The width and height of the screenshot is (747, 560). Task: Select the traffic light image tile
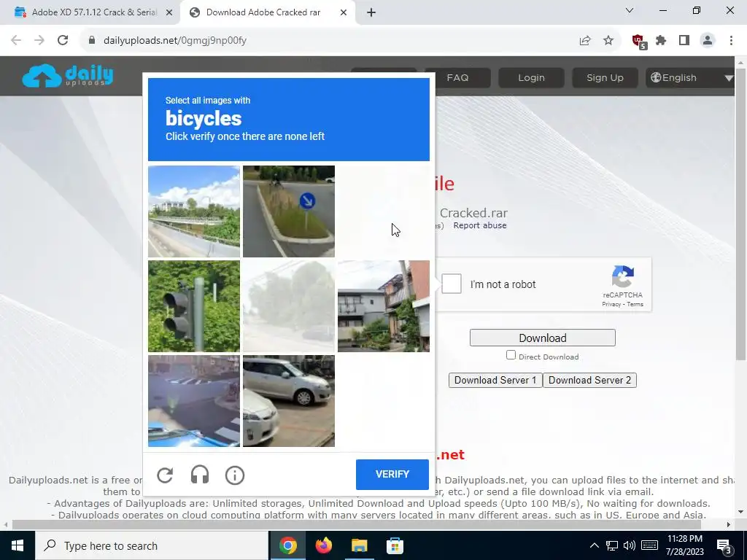pyautogui.click(x=194, y=306)
